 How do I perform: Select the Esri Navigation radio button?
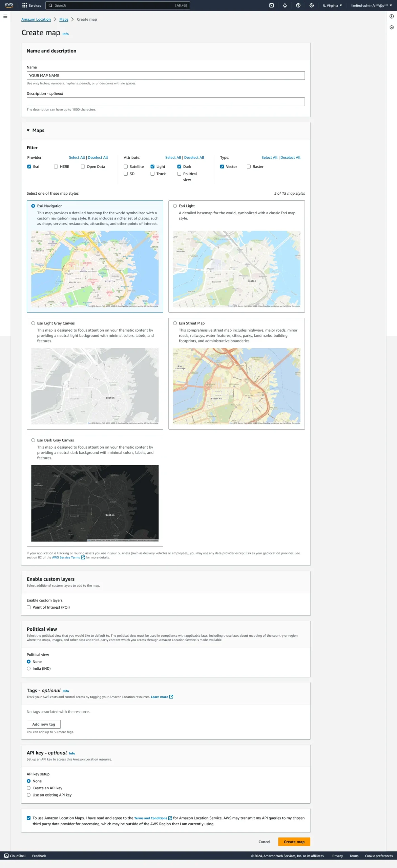tap(33, 206)
